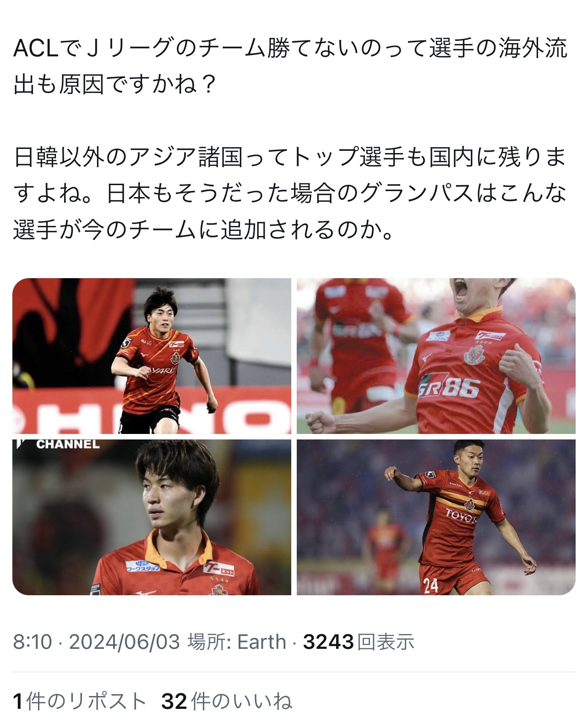Screen dimensions: 588x724
Task: Click the second paragraph beginning 日韓以外
Action: click(x=290, y=193)
